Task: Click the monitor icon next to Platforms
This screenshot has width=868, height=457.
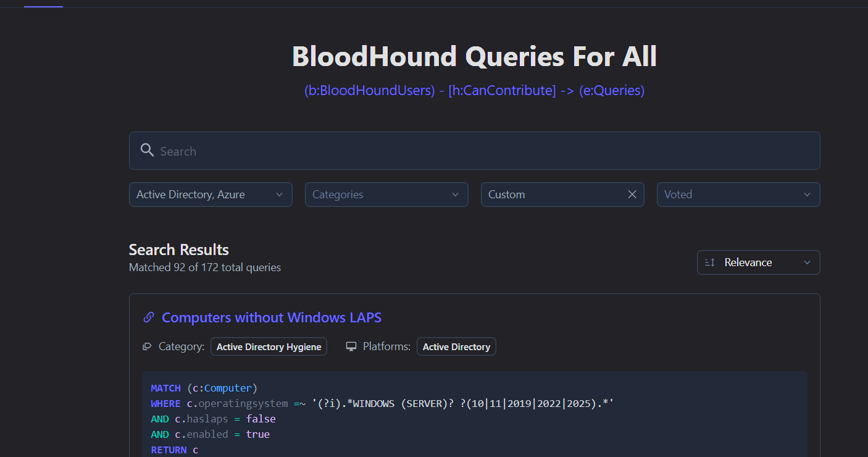Action: (351, 346)
